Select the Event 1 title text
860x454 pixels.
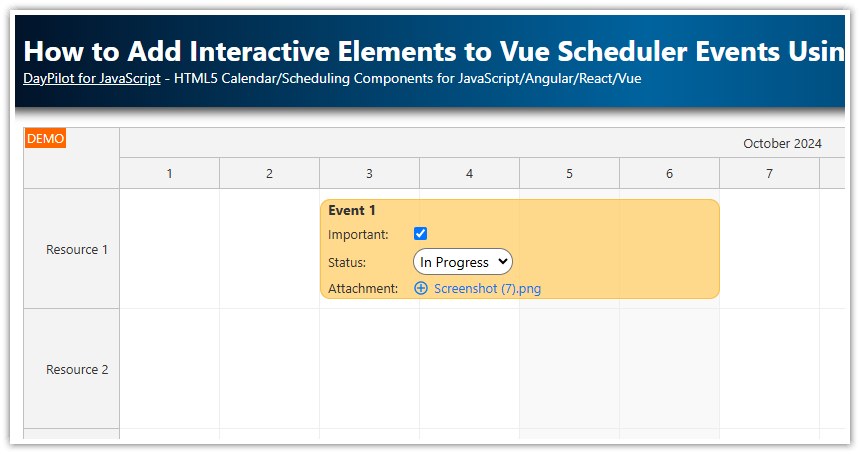point(352,210)
